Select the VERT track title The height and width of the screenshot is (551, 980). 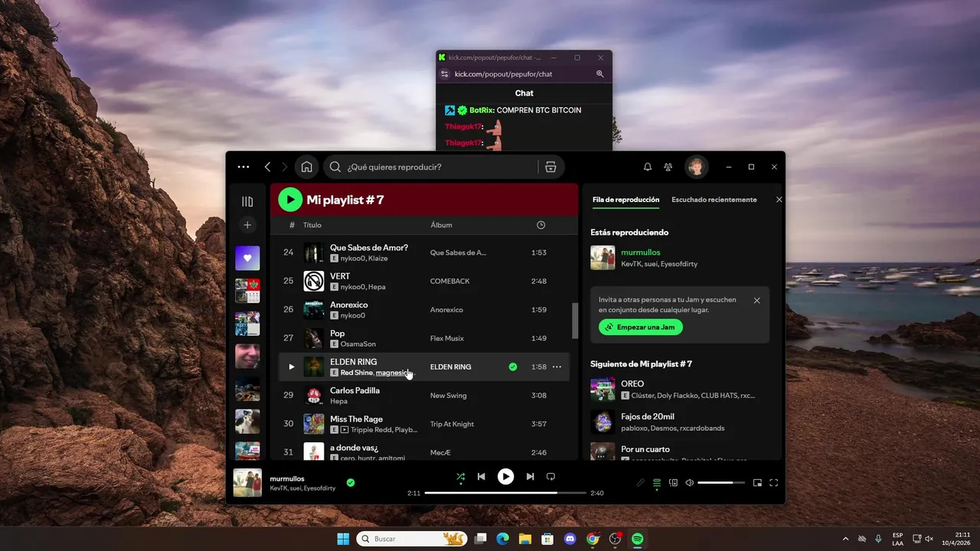click(340, 276)
